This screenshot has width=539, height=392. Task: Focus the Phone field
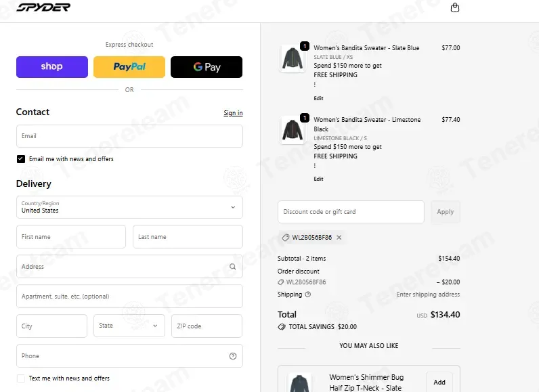(x=129, y=356)
